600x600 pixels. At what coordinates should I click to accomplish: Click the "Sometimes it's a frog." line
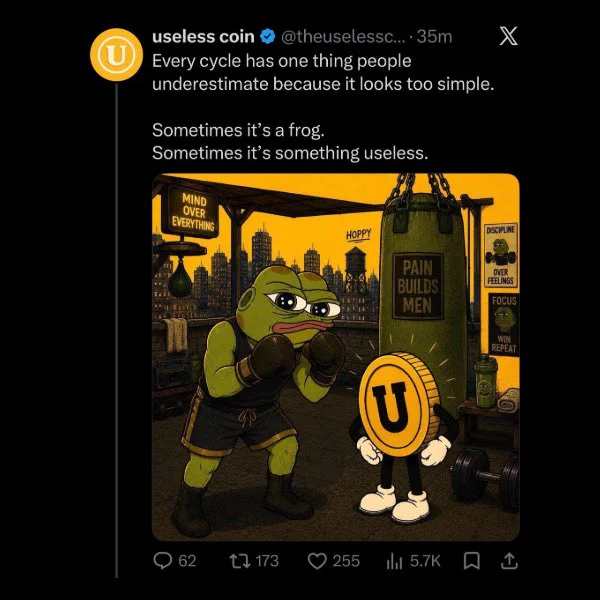(x=238, y=130)
